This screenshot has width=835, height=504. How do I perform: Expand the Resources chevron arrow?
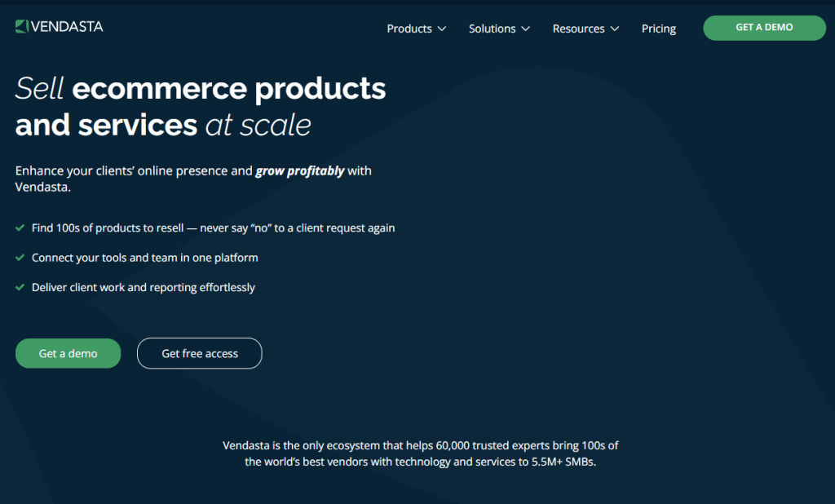pyautogui.click(x=614, y=29)
